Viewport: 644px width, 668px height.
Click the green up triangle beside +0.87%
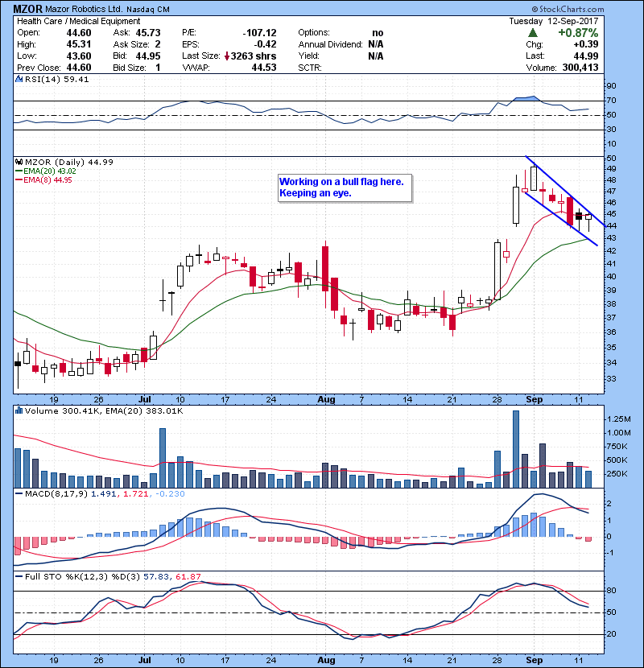[532, 33]
